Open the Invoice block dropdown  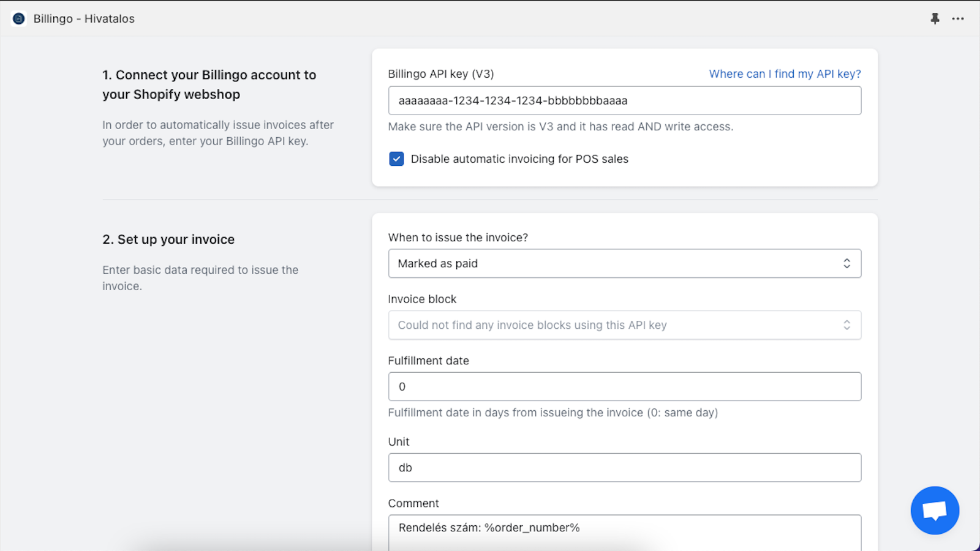pyautogui.click(x=624, y=324)
